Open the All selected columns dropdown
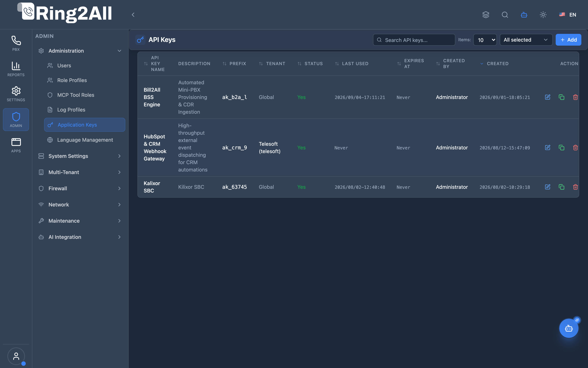Viewport: 588px width, 368px height. point(526,40)
